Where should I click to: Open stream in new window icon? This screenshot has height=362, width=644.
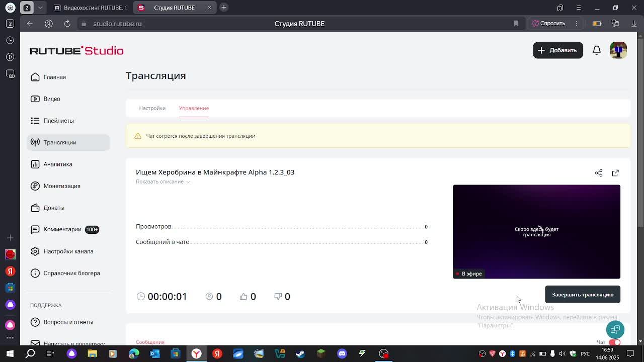pyautogui.click(x=615, y=173)
